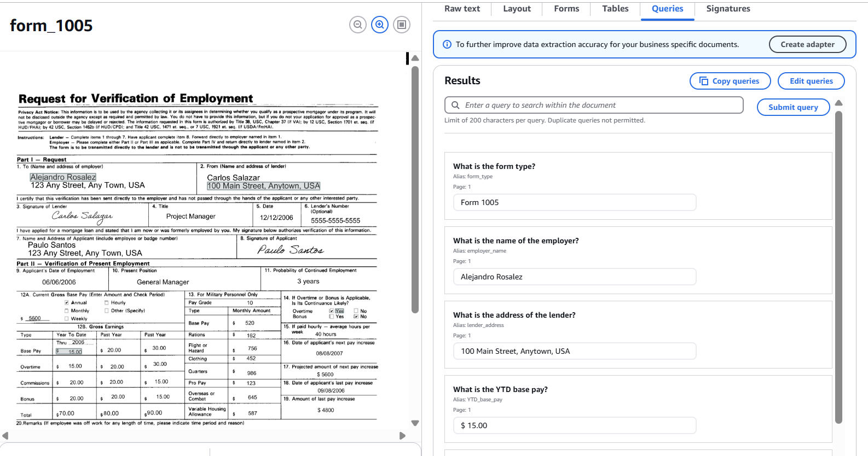Click 'Alias: lender_address' label
The height and width of the screenshot is (456, 868).
(478, 325)
